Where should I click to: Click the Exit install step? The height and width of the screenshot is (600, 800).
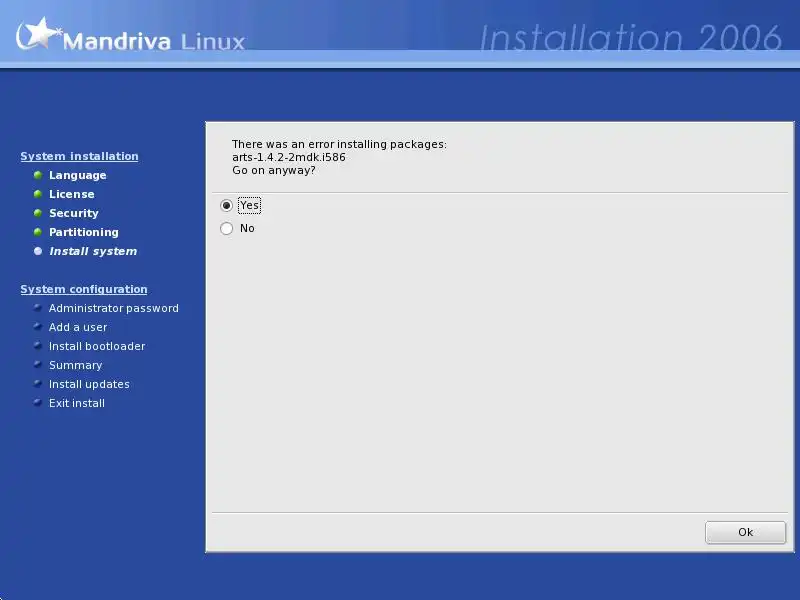(77, 403)
